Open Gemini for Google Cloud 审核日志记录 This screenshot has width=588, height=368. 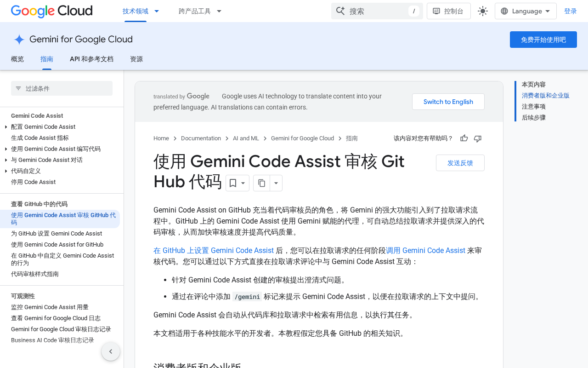click(x=61, y=329)
